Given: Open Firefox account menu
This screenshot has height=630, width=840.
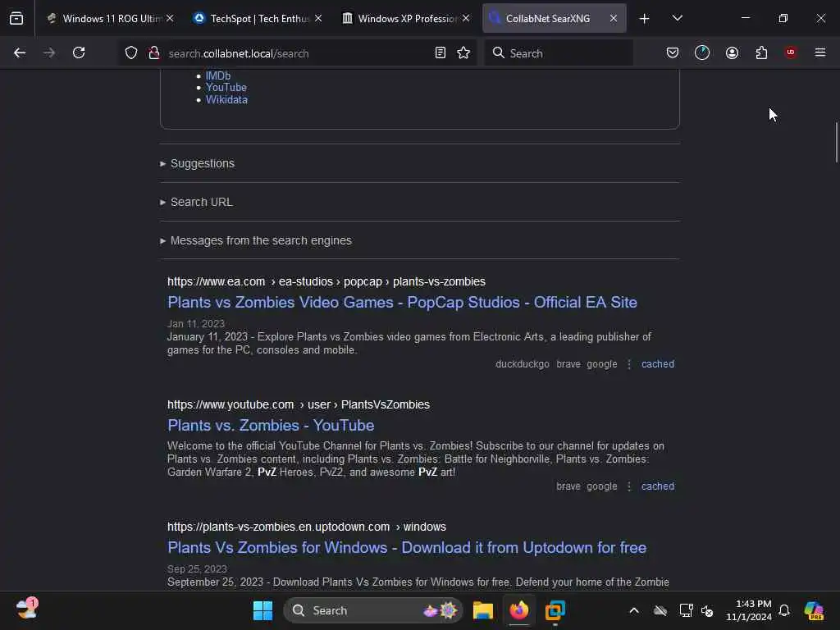Looking at the screenshot, I should [732, 52].
